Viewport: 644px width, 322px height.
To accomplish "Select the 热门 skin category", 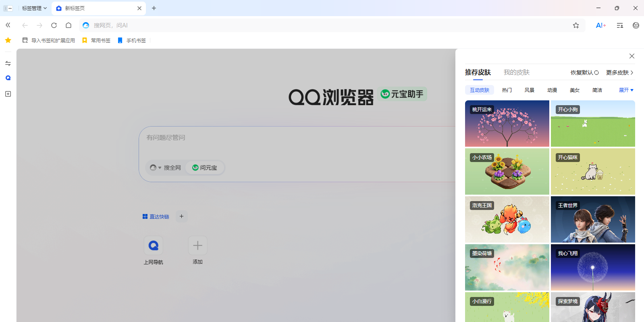I will [x=507, y=90].
